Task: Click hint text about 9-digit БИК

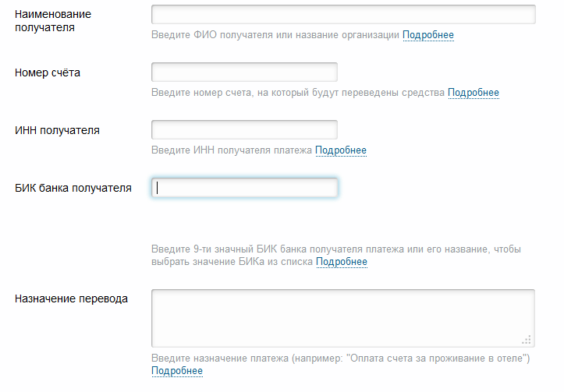Action: pyautogui.click(x=335, y=249)
